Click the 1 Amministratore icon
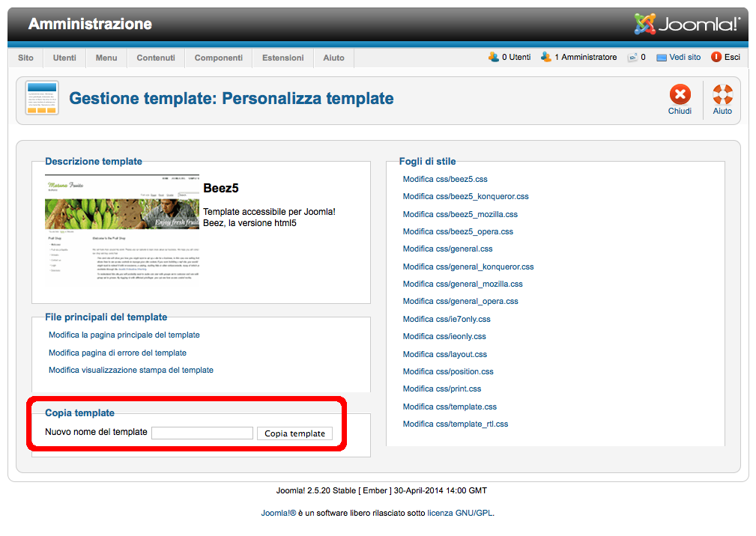 [545, 57]
